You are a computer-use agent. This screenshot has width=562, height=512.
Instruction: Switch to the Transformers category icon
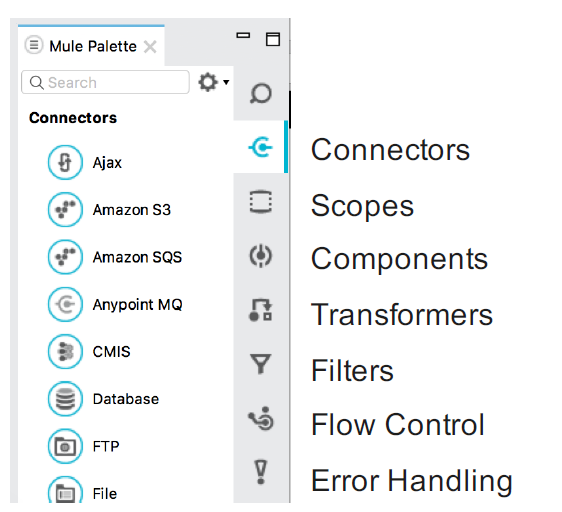click(261, 310)
